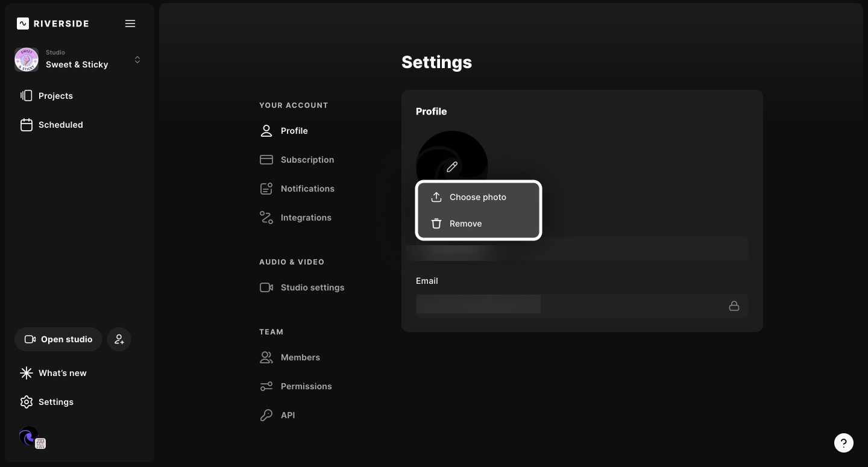Open Studio settings under Audio & Video
868x467 pixels.
[x=312, y=287]
